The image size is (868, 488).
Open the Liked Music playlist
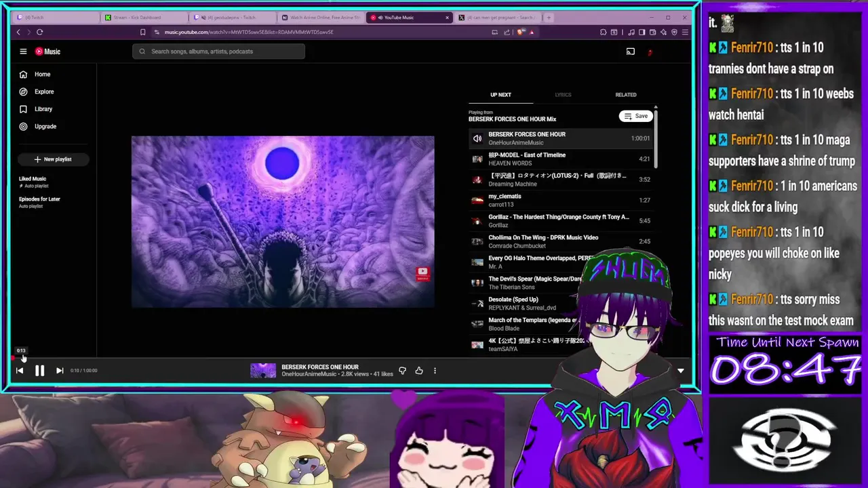coord(33,182)
